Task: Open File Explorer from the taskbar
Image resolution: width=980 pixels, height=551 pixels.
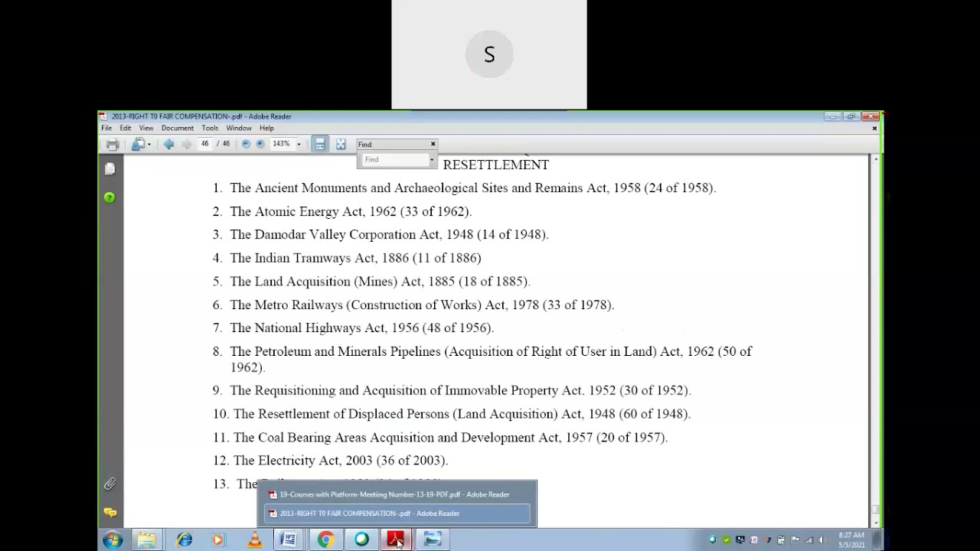Action: click(x=146, y=540)
